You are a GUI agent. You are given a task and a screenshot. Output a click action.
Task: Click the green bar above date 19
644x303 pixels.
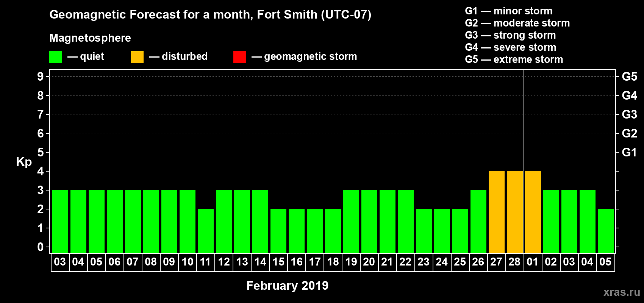[351, 222]
